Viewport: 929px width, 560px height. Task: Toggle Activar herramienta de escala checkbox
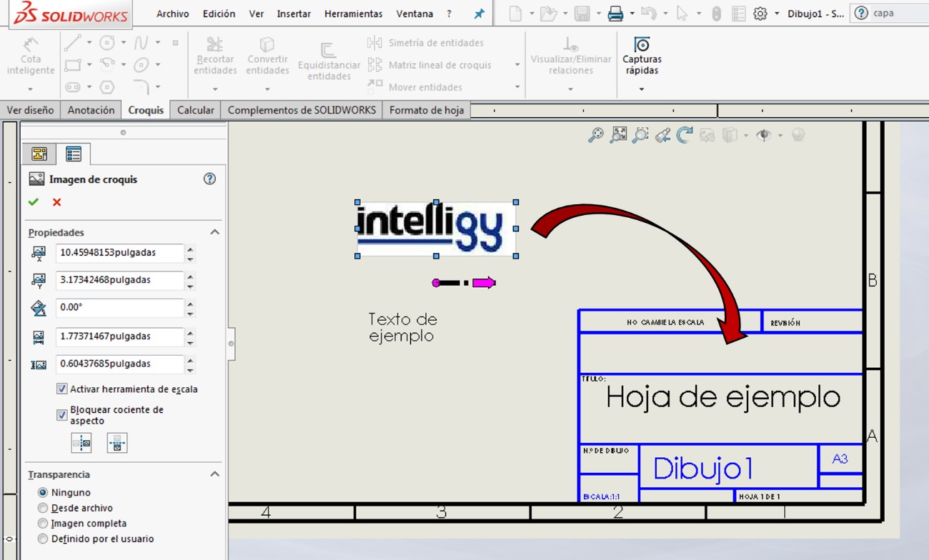click(x=62, y=389)
